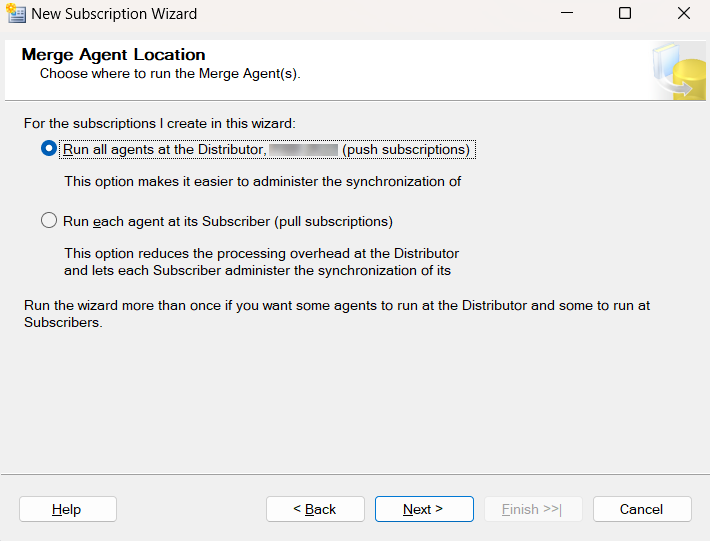710x541 pixels.
Task: Minimize the New Subscription Wizard window
Action: [567, 14]
